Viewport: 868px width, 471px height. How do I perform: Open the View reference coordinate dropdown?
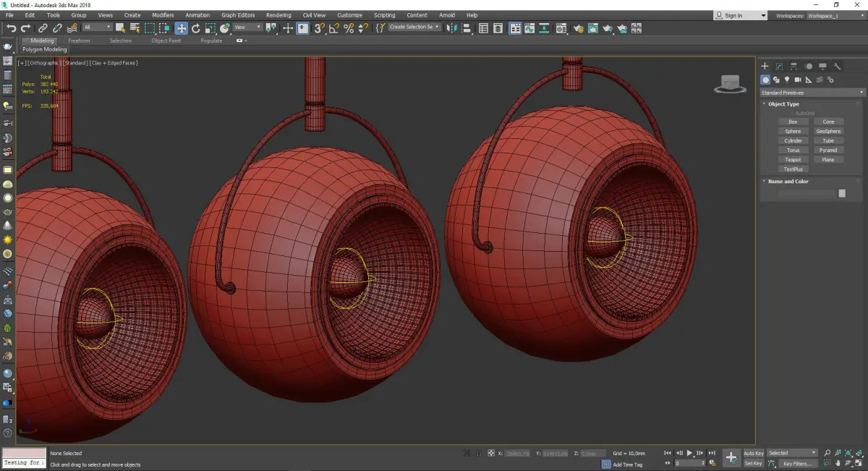pos(248,27)
